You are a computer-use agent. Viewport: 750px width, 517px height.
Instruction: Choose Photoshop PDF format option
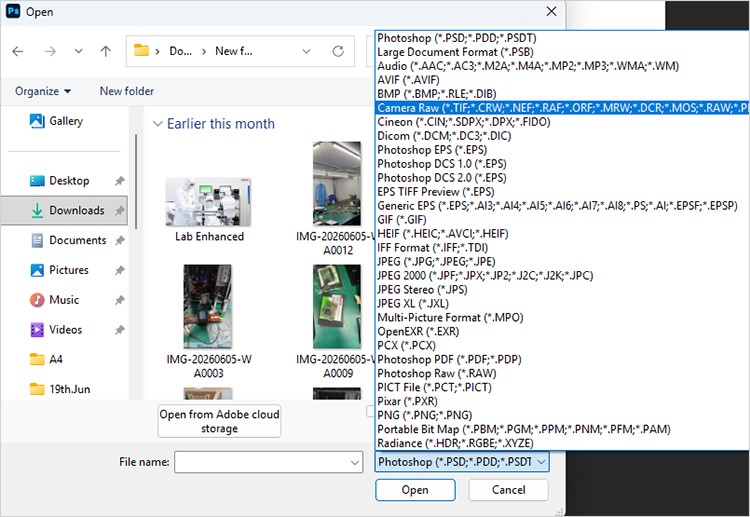562,359
